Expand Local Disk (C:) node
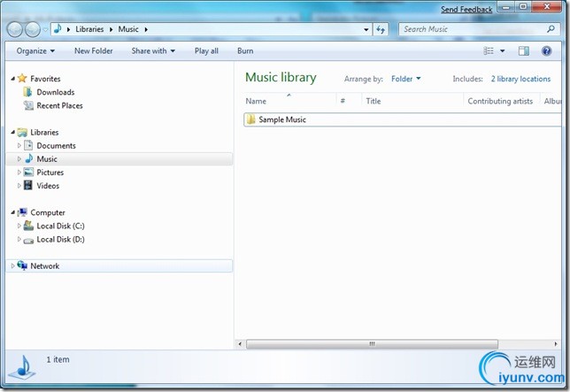Image resolution: width=570 pixels, height=392 pixels. click(x=19, y=226)
